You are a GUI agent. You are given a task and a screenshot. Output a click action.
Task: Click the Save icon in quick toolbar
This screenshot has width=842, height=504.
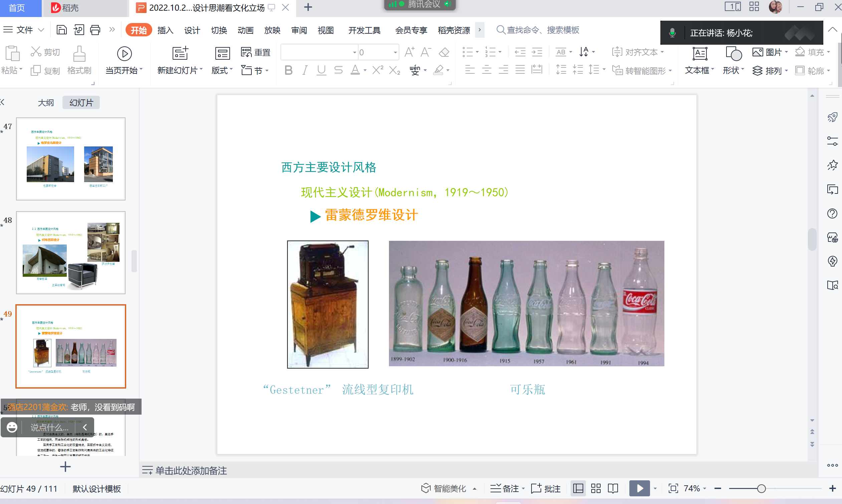[61, 30]
